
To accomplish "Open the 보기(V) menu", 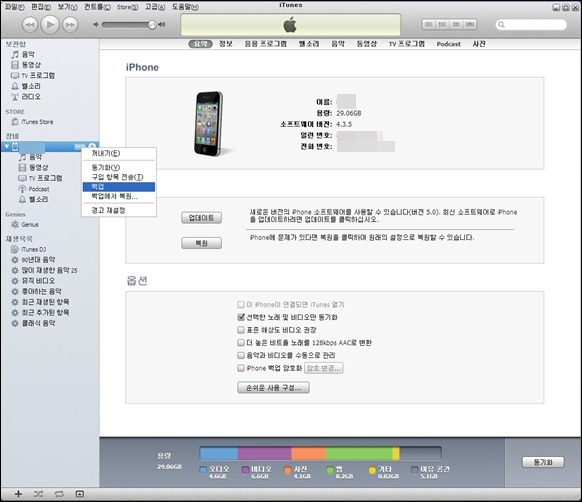I will pyautogui.click(x=68, y=7).
